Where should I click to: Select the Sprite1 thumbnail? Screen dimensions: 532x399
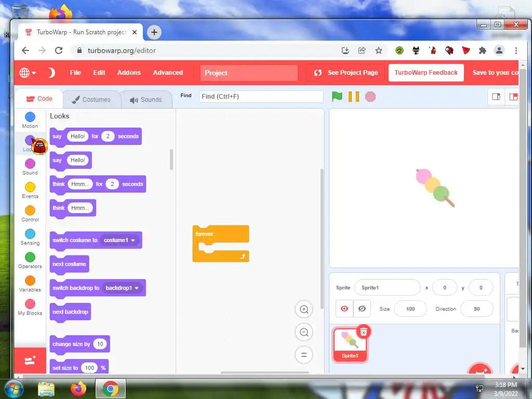pos(350,345)
